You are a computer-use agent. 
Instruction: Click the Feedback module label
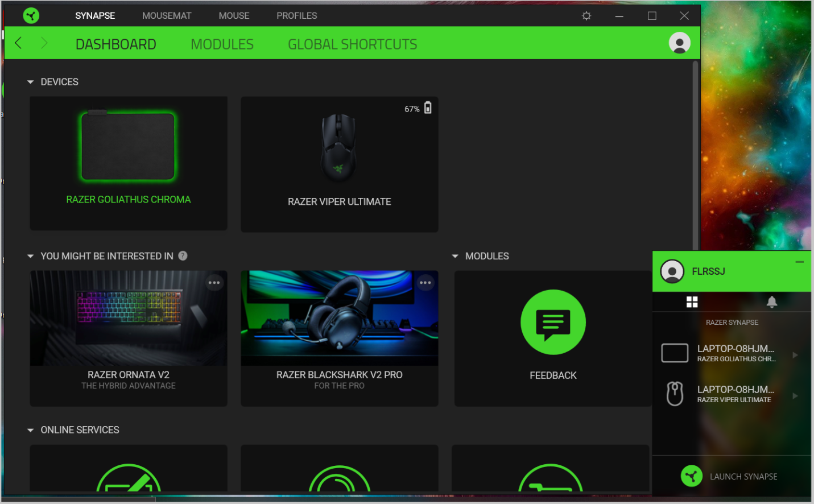click(553, 375)
